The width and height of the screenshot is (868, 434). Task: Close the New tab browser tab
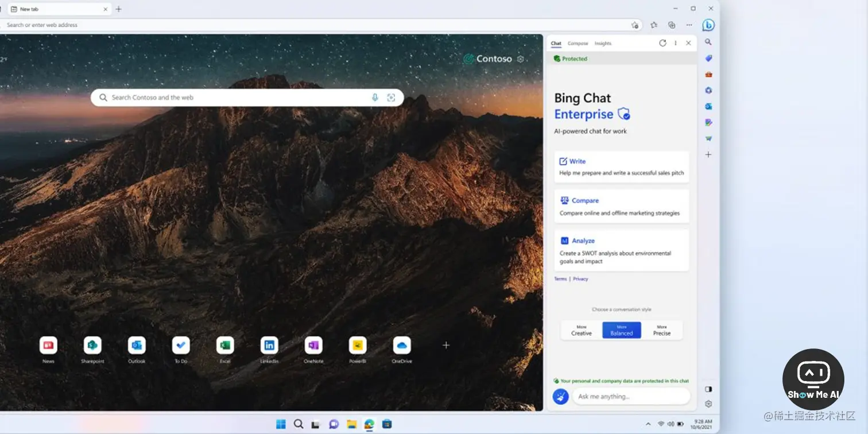pyautogui.click(x=106, y=9)
